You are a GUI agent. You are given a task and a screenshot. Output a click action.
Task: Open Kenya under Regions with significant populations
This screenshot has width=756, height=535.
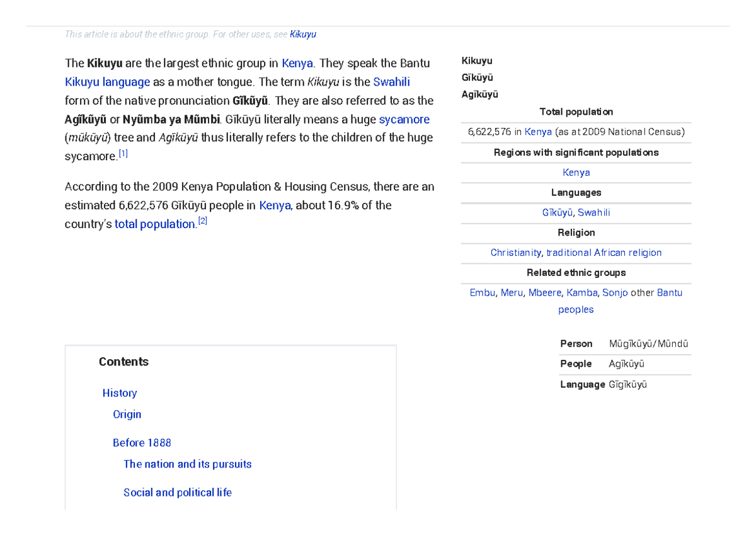pyautogui.click(x=576, y=172)
